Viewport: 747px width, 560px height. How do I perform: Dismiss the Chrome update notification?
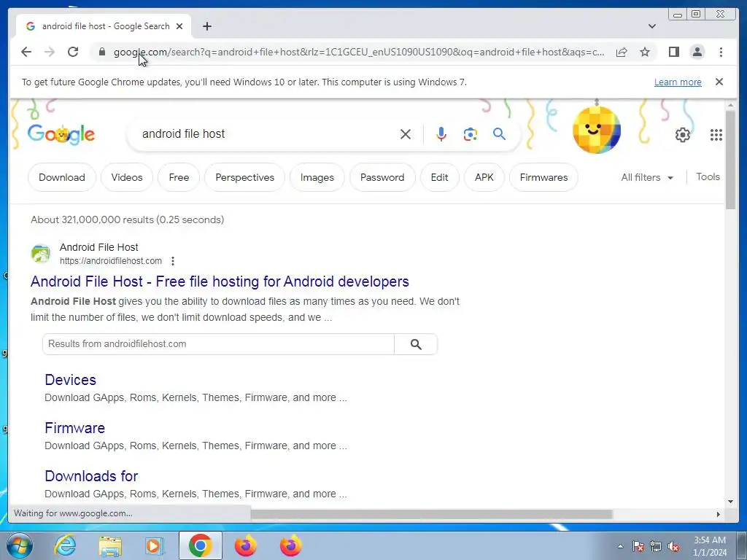point(719,82)
